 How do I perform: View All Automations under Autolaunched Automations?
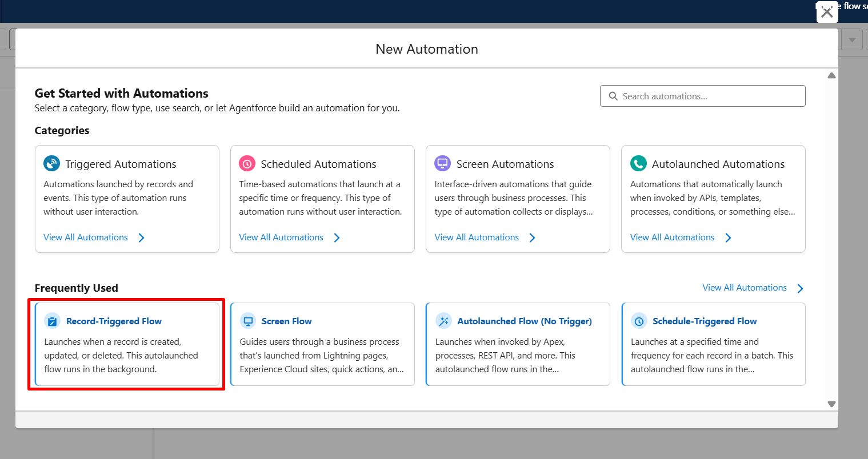pos(672,237)
